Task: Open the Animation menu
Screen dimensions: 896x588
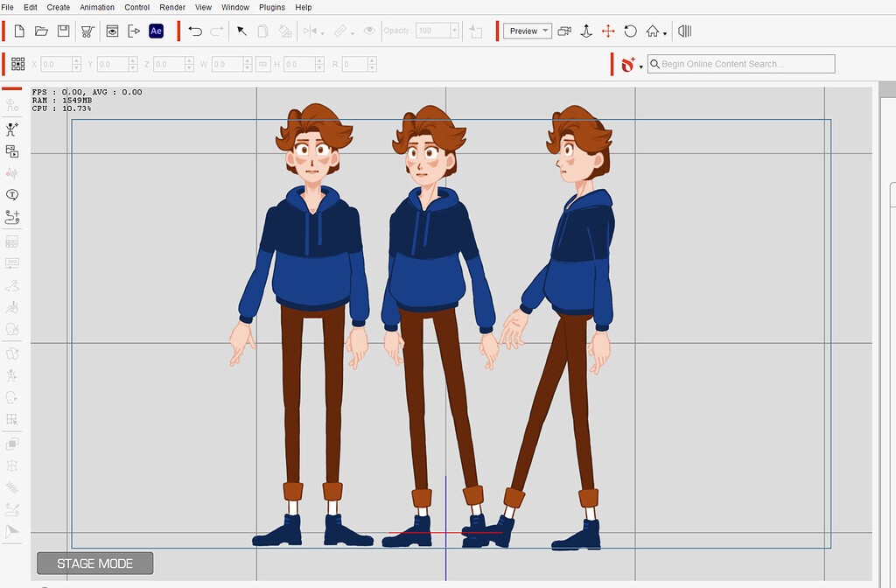Action: [x=97, y=7]
